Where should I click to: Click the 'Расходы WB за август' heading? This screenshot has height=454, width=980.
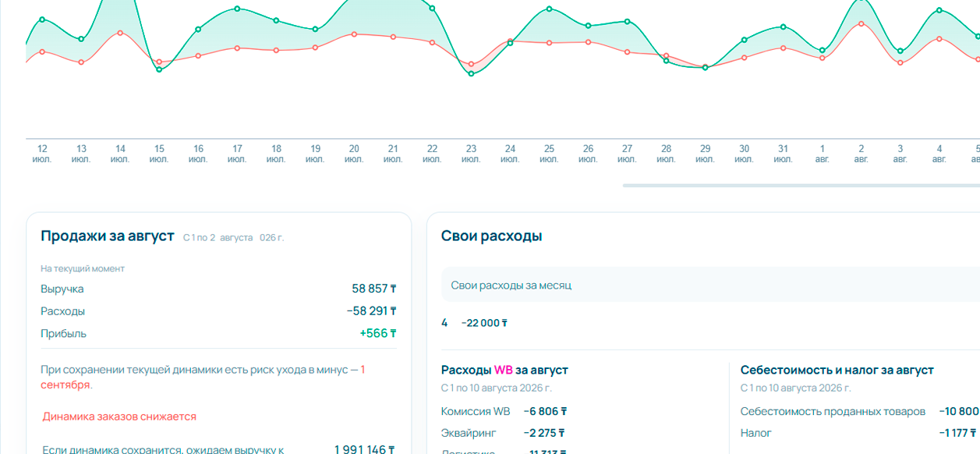[504, 370]
